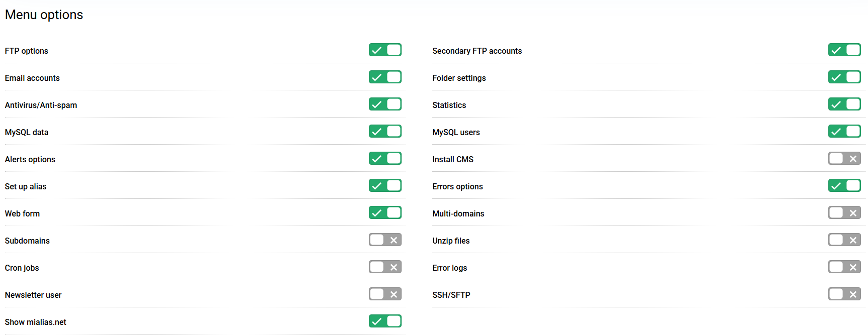Disable the MySQL users toggle
868x335 pixels.
coord(844,132)
